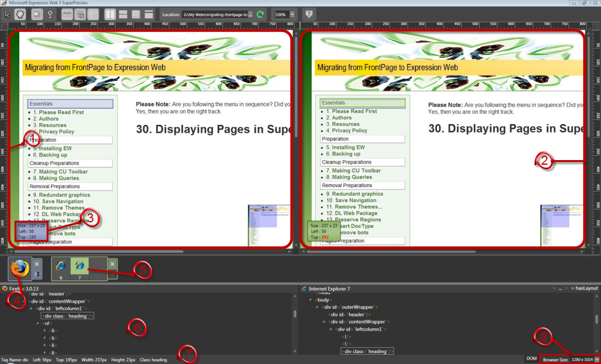The width and height of the screenshot is (601, 364).
Task: Collapse the leftcolumn1 node in Firefox DOM
Action: [x=31, y=309]
